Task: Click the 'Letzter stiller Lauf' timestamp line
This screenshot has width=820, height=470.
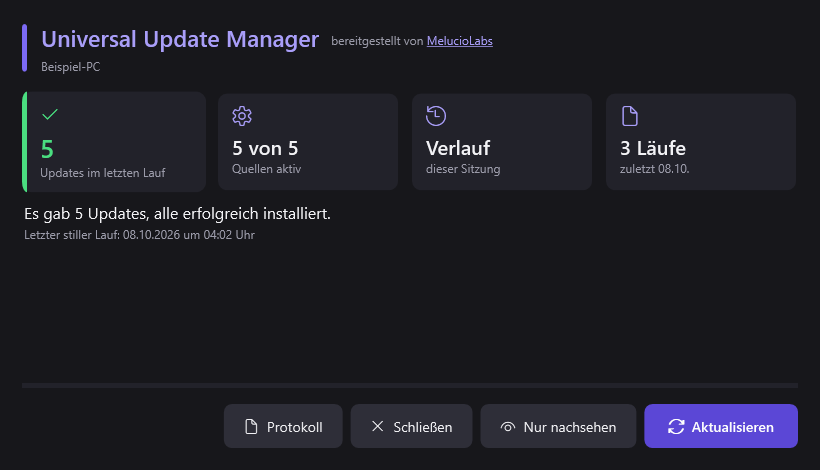Action: click(x=139, y=235)
